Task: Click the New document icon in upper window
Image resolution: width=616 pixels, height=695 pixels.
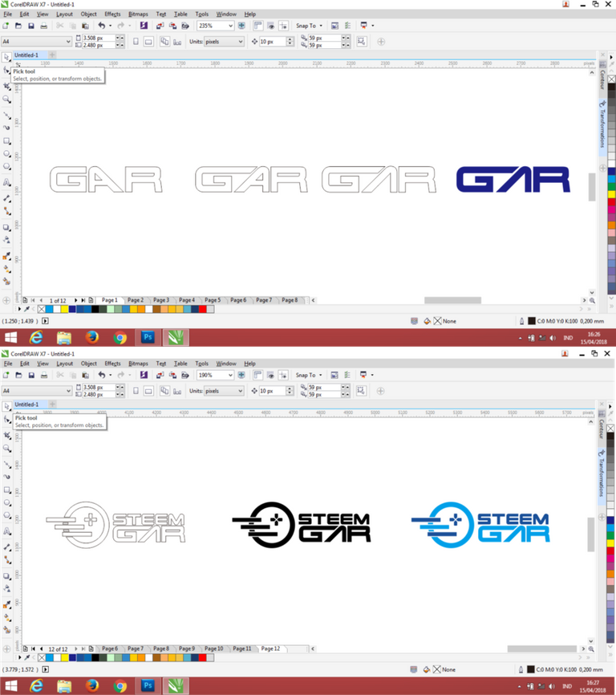Action: [6, 26]
